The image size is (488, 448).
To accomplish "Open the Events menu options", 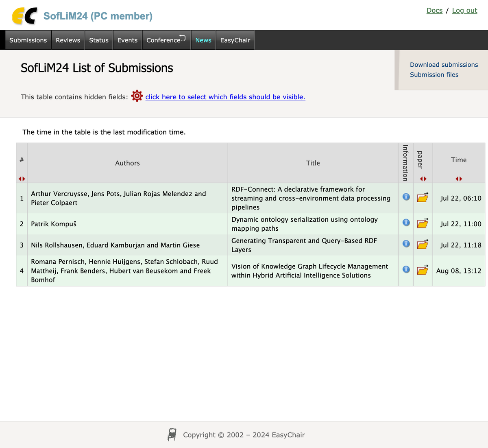I will 127,40.
